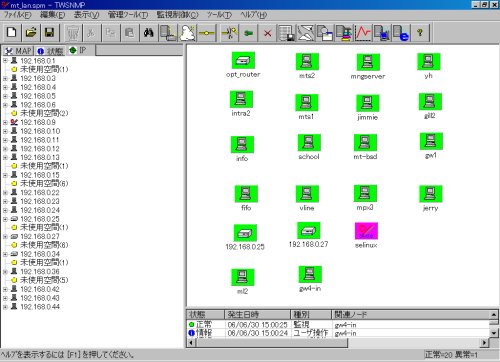Select the 192.168.0.9 tree item
The image size is (500, 362).
click(38, 122)
